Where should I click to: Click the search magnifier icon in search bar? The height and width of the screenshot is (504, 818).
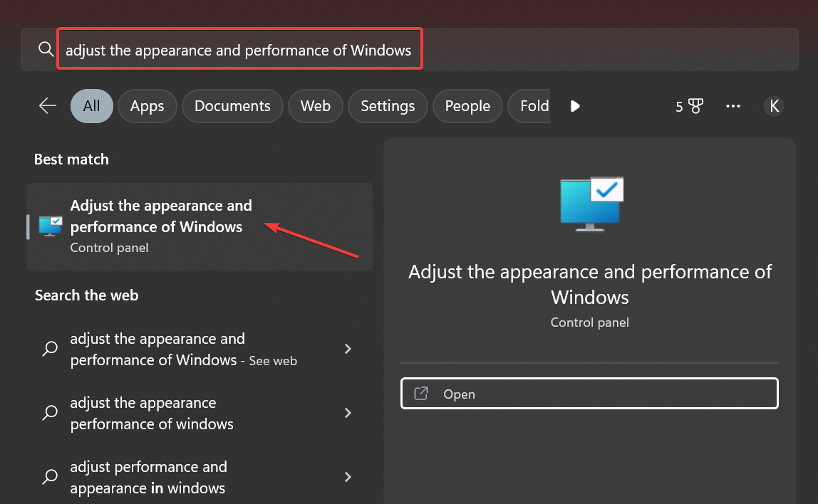46,50
